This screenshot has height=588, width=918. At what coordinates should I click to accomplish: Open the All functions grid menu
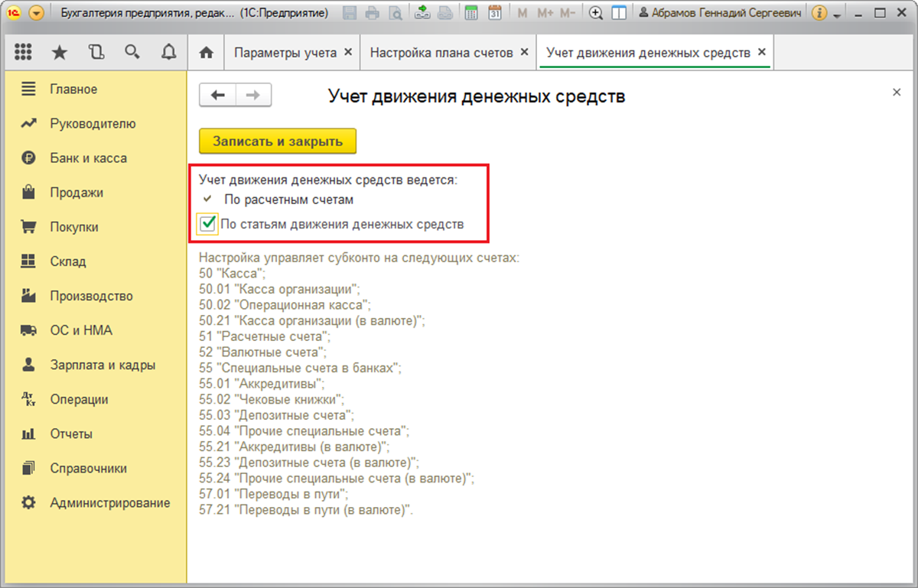[23, 52]
